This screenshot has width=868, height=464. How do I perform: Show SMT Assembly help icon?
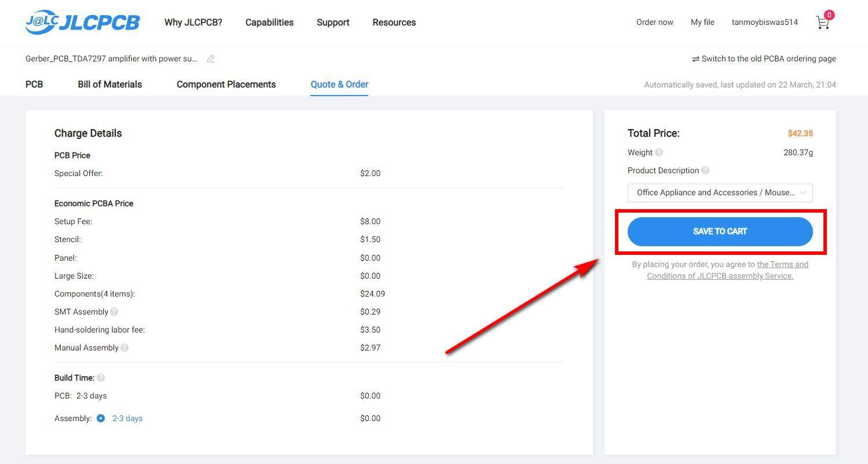(x=114, y=312)
